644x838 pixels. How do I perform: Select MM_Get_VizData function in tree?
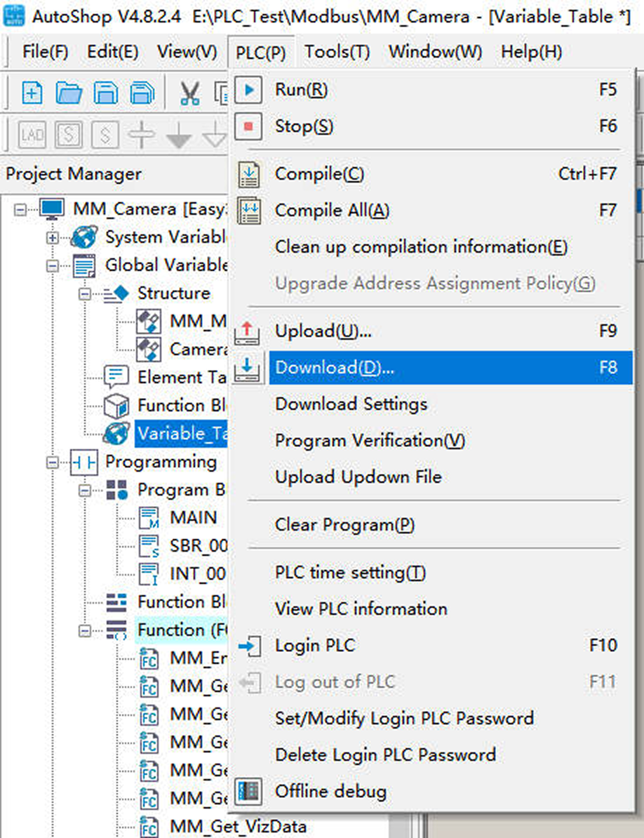coord(238,826)
